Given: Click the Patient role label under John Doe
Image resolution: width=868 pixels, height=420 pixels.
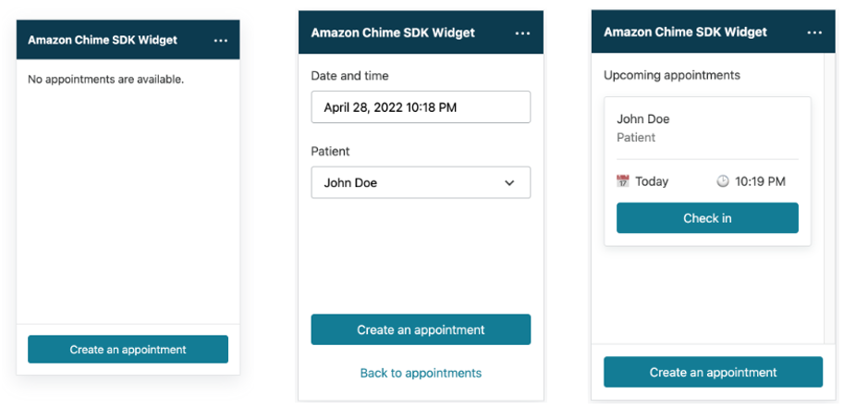Looking at the screenshot, I should pyautogui.click(x=636, y=138).
